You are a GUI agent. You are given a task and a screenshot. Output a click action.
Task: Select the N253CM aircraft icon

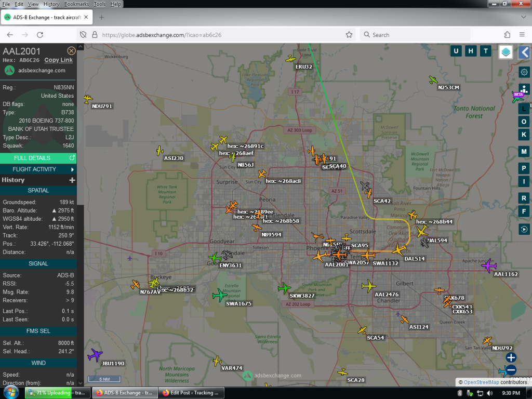tap(433, 80)
